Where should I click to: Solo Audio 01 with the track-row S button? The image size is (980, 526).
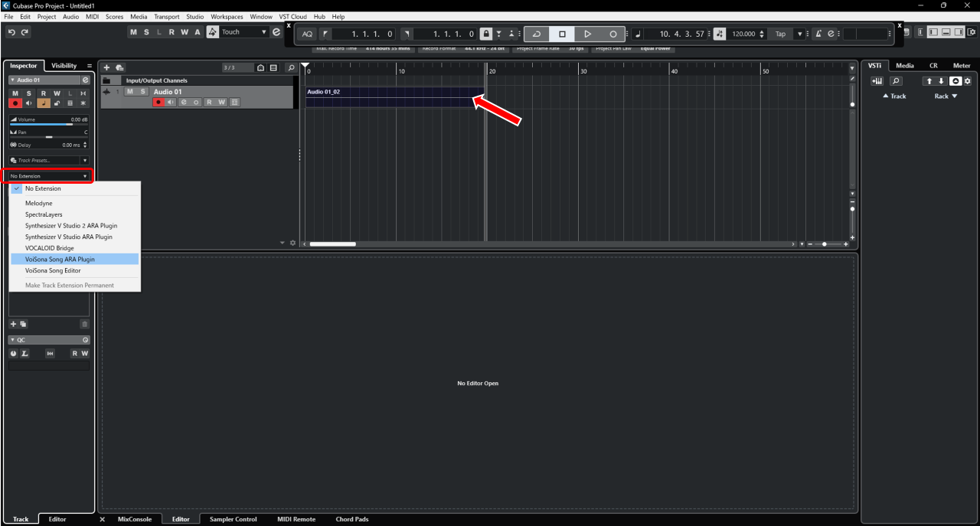(x=142, y=92)
